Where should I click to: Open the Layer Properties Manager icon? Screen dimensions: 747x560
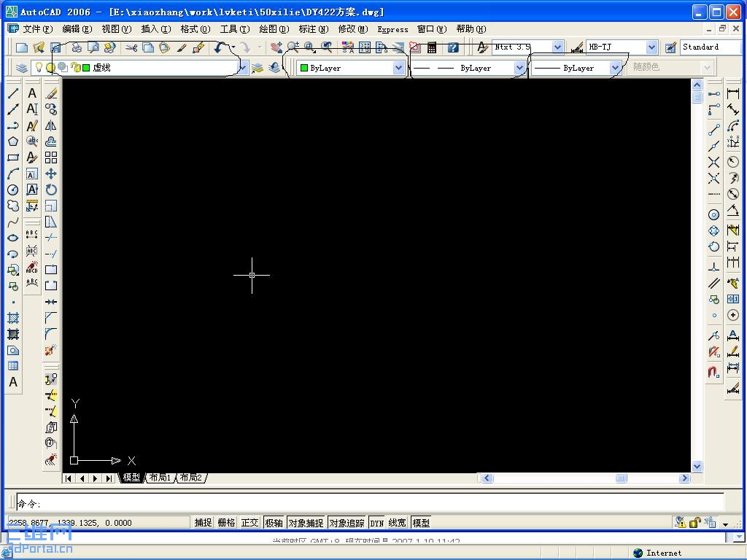pos(21,68)
